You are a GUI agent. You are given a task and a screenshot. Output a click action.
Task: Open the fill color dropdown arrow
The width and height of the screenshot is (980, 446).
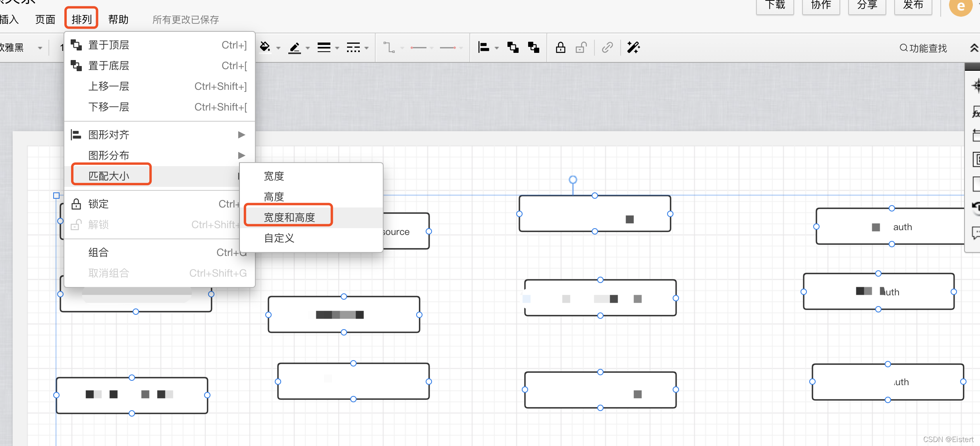click(x=278, y=47)
